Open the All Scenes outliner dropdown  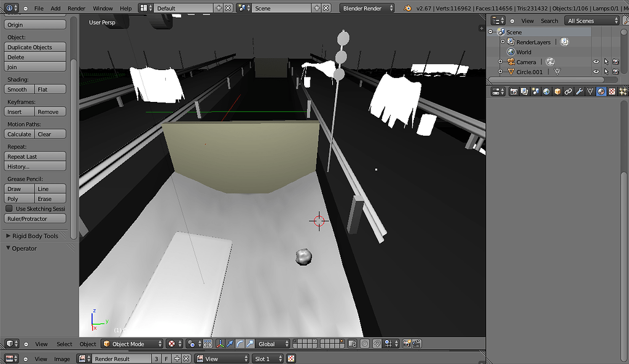(592, 21)
